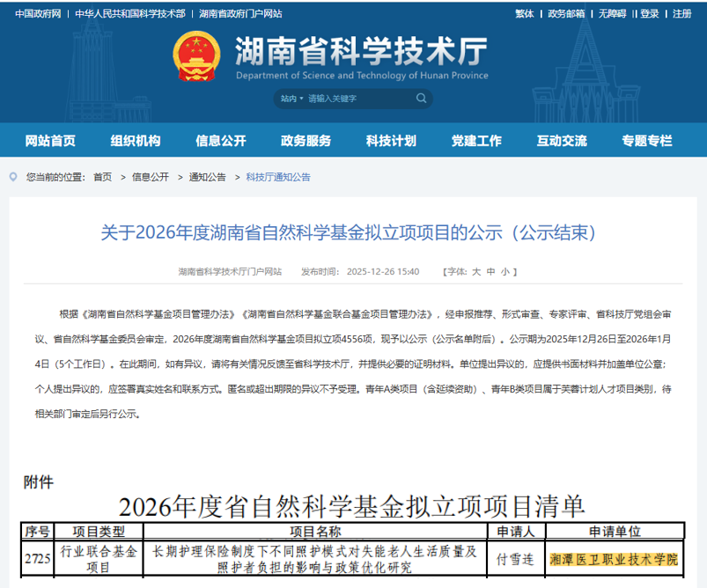Image resolution: width=707 pixels, height=588 pixels.
Task: Open the 党建工作 nav item
Action: [x=476, y=141]
